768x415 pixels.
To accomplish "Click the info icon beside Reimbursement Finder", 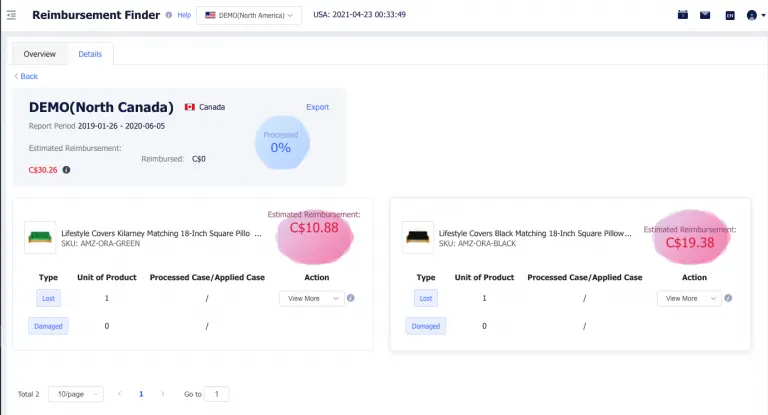I will [x=168, y=15].
